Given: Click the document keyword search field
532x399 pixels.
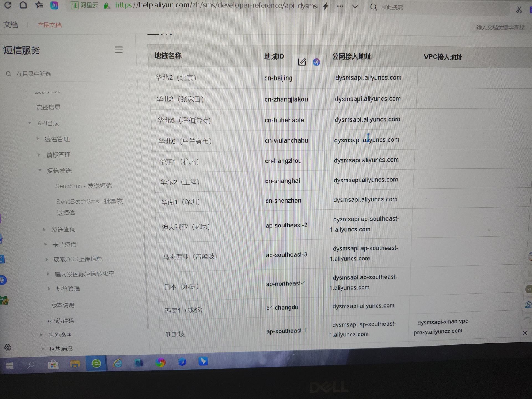Looking at the screenshot, I should [500, 28].
